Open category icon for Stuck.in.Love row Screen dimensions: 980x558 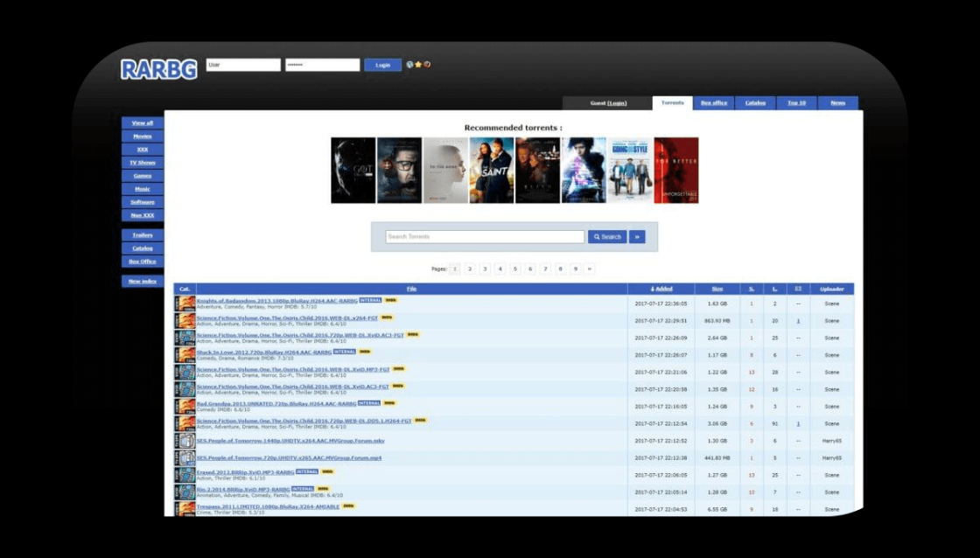[185, 355]
